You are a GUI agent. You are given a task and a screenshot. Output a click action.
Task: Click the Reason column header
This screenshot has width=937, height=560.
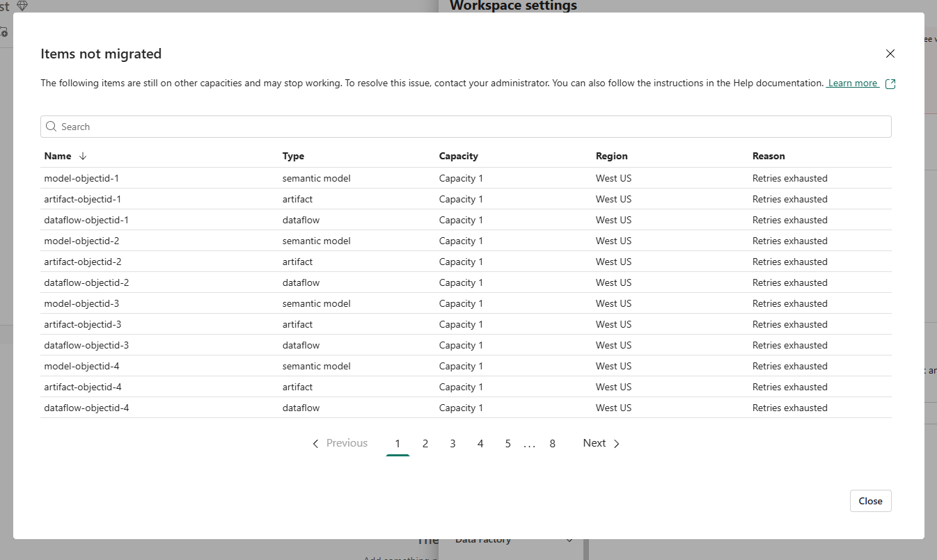(769, 156)
